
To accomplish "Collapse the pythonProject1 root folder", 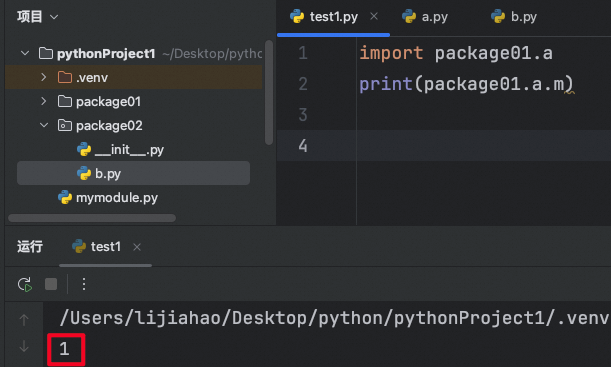I will [x=25, y=53].
